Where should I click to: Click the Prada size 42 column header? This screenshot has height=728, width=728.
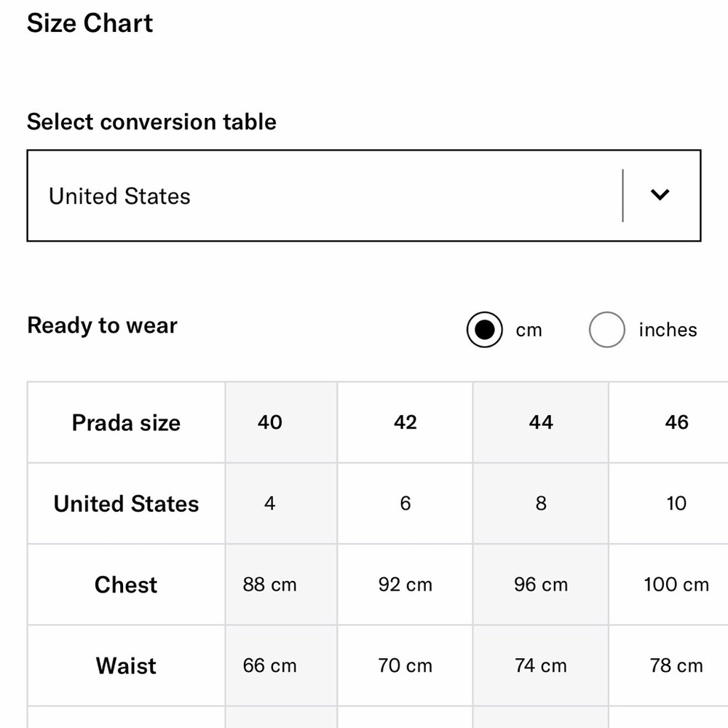405,422
